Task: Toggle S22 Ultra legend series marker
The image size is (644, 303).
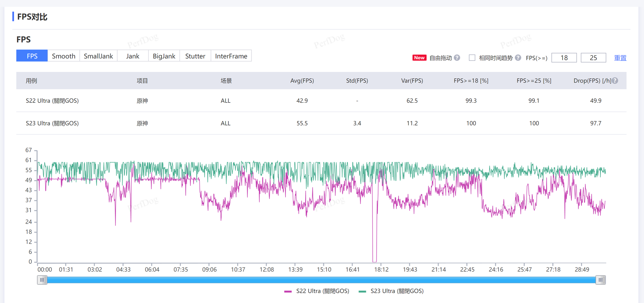Action: pos(288,291)
